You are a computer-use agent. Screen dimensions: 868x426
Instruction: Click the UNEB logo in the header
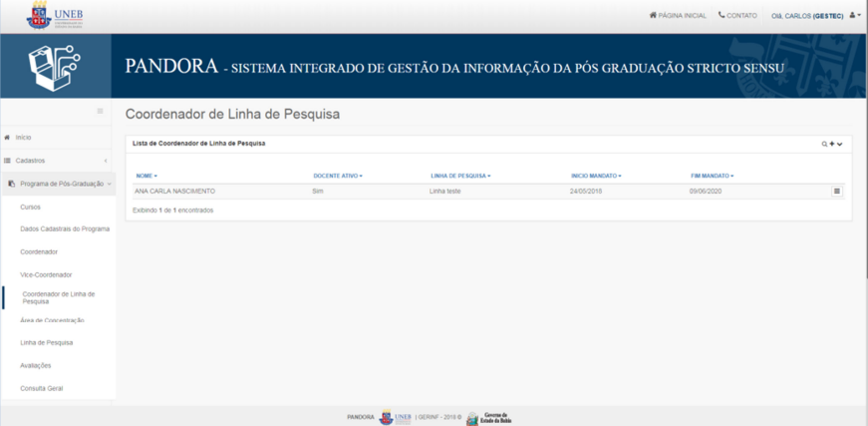55,17
